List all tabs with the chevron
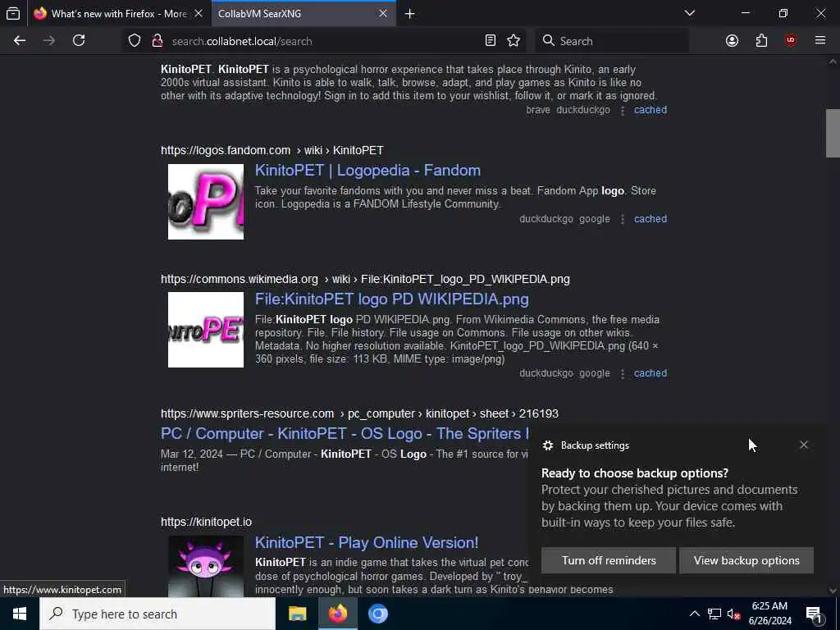The height and width of the screenshot is (630, 840). pyautogui.click(x=690, y=13)
